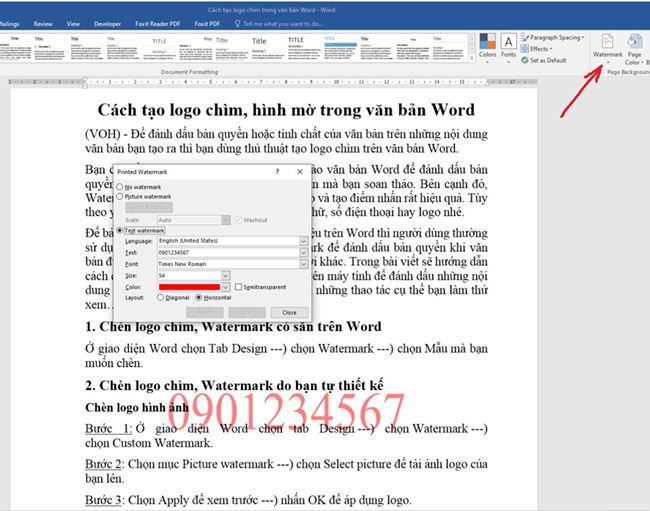The image size is (650, 511).
Task: Click the Text field containing 0901234567
Action: tap(228, 252)
